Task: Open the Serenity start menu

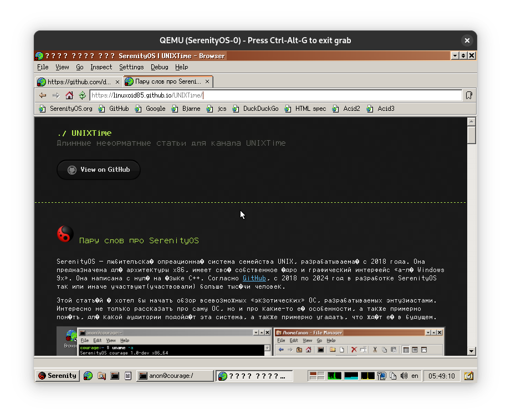Action: tap(57, 376)
